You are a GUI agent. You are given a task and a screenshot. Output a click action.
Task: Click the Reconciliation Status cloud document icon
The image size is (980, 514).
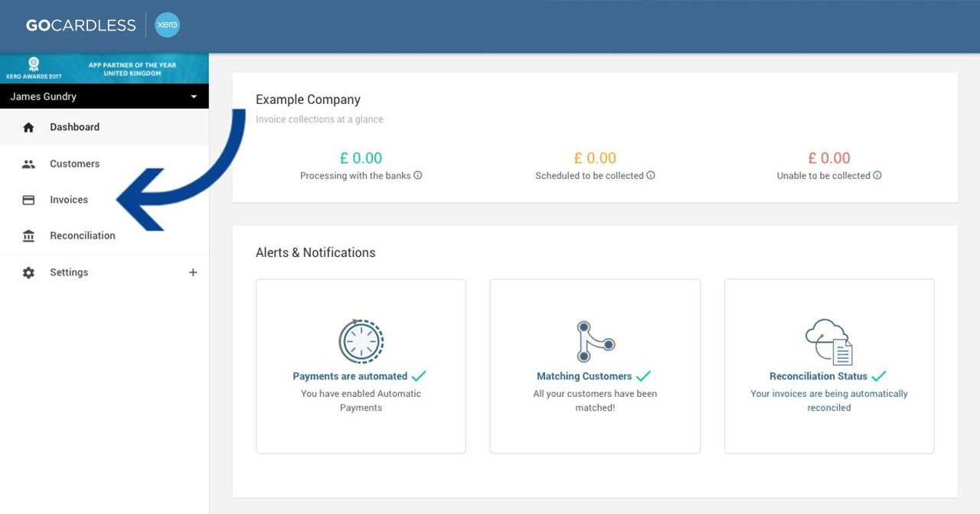click(829, 342)
